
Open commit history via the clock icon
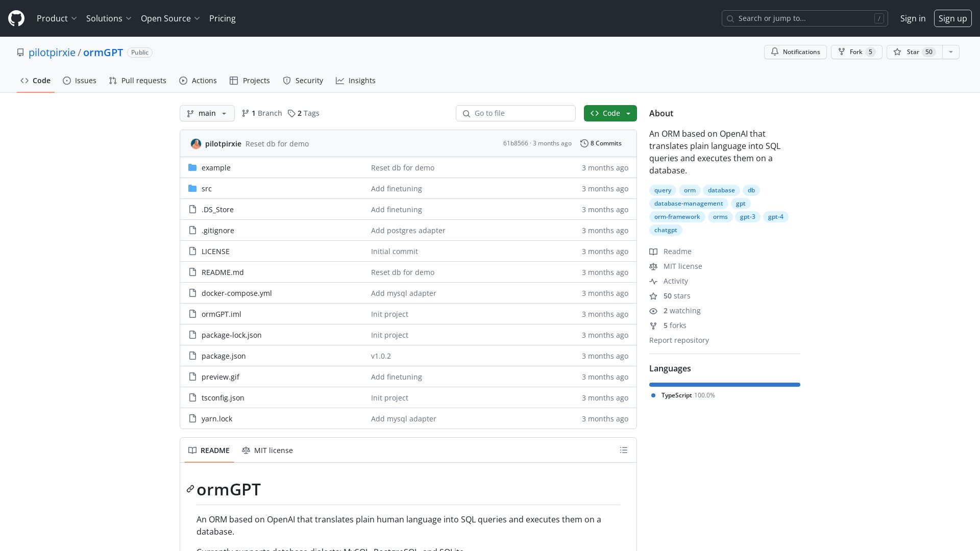pyautogui.click(x=584, y=143)
